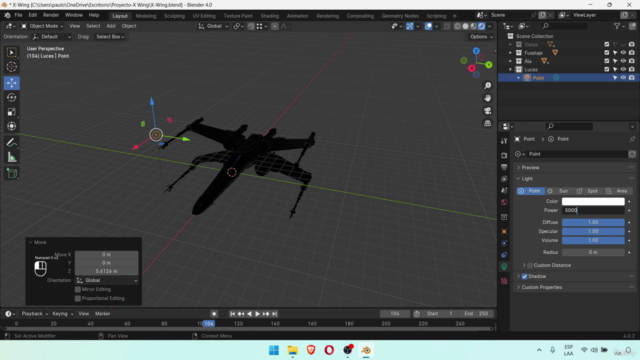Open File Explorer from the taskbar

[292, 350]
